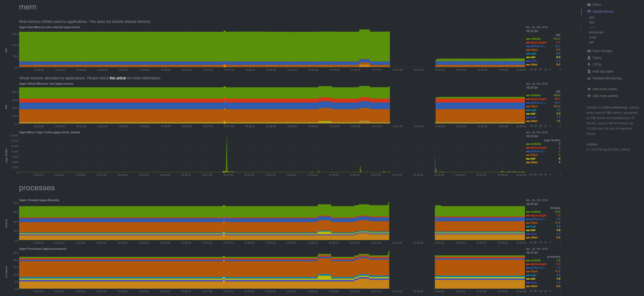Select swap in the Applications submenu
Viewport: 644px width, 296px height.
click(593, 37)
